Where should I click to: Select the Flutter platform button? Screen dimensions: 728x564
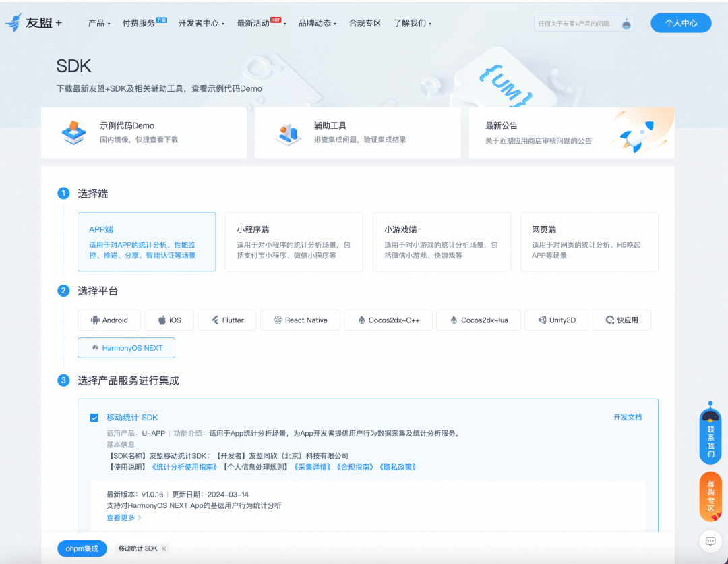pyautogui.click(x=227, y=320)
